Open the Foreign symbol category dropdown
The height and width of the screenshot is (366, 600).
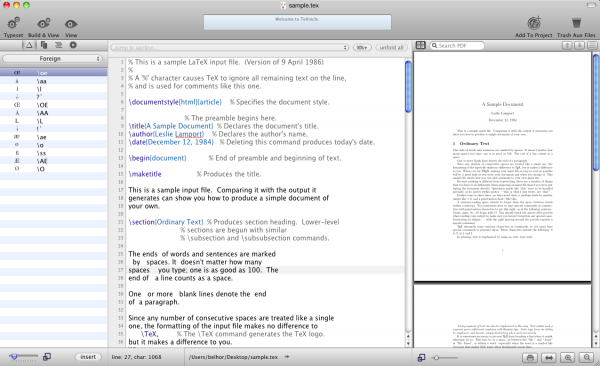[x=52, y=59]
